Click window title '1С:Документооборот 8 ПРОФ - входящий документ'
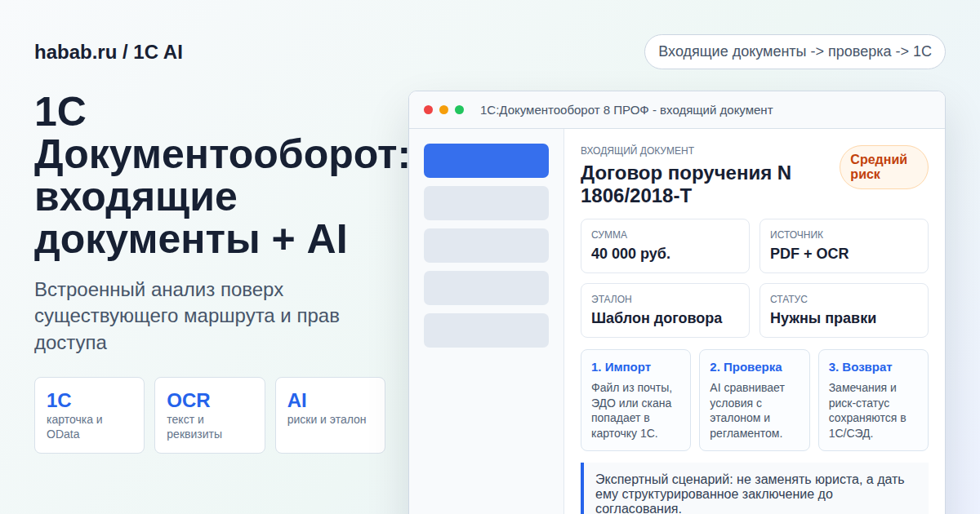This screenshot has height=514, width=980. (x=626, y=110)
